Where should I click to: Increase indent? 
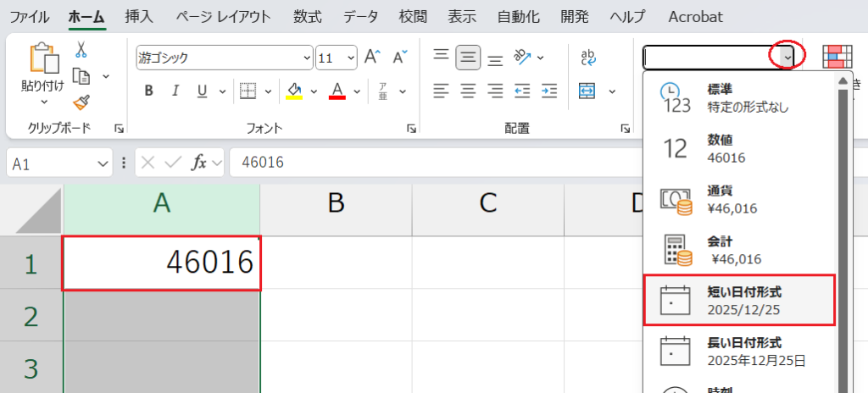[x=549, y=91]
